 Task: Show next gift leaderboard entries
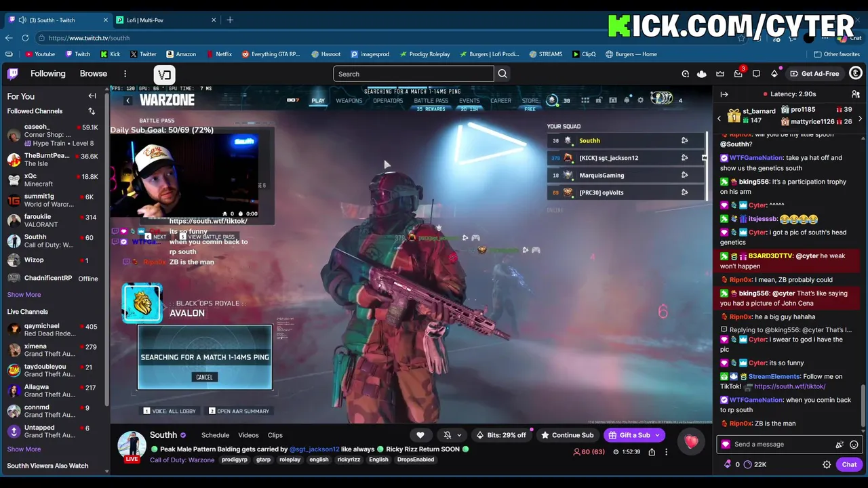(860, 119)
